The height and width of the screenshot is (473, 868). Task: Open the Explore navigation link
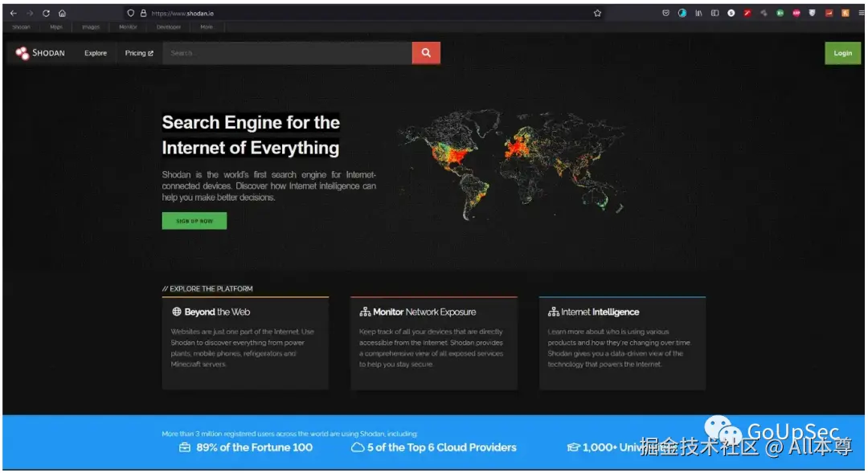[95, 53]
